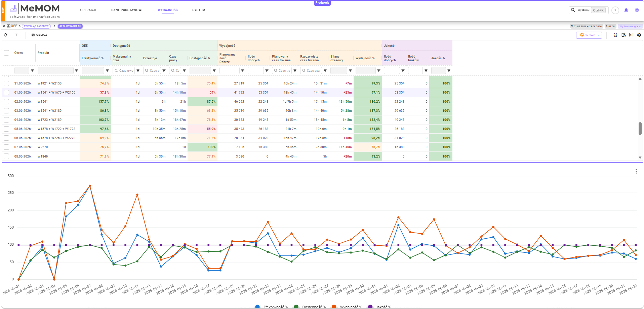644x309 pixels.
Task: Tick the checkbox for row 02.06.2026
Action: point(6,102)
